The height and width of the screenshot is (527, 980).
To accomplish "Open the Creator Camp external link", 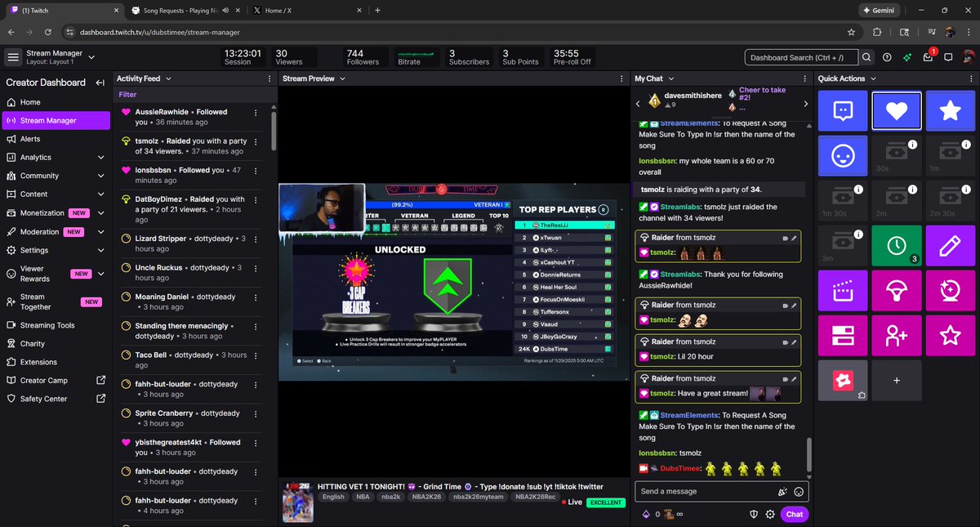I will pyautogui.click(x=42, y=380).
